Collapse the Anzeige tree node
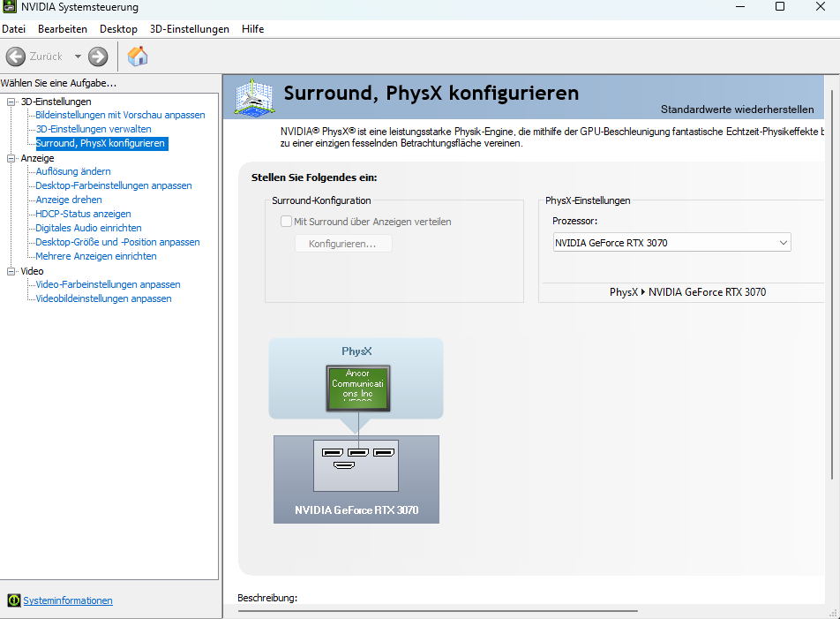Image resolution: width=840 pixels, height=619 pixels. [11, 158]
